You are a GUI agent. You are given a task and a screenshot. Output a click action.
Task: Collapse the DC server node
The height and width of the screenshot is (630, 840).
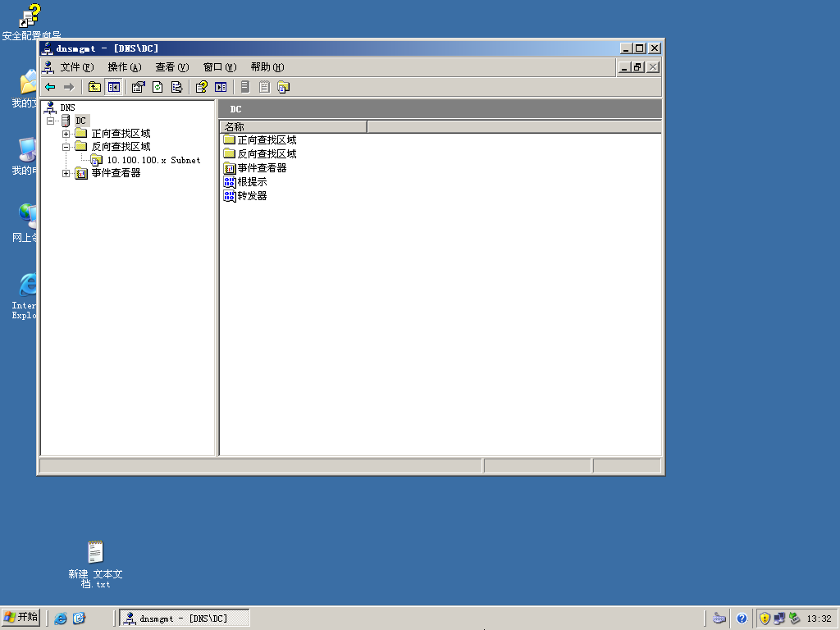pos(50,121)
